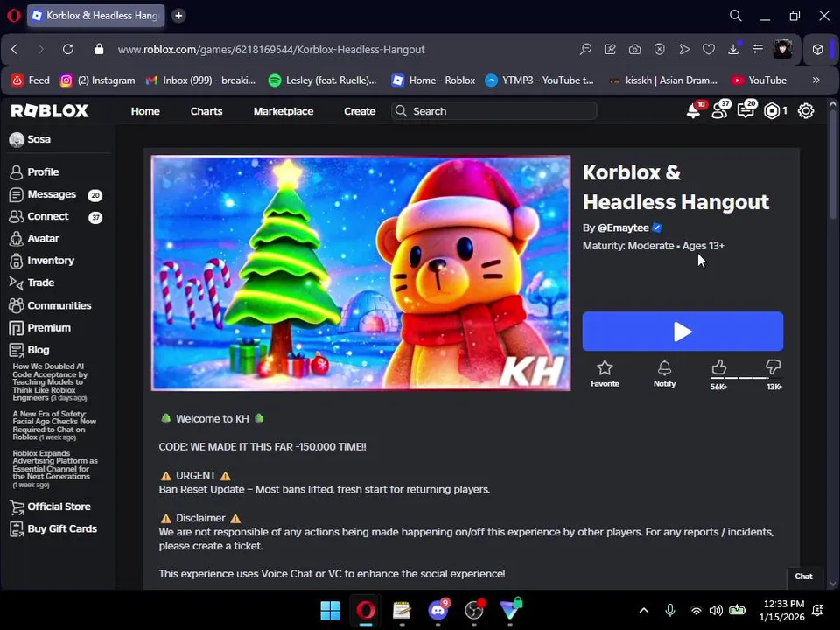The image size is (840, 630).
Task: Open Buy Gift Cards in the sidebar
Action: [62, 528]
